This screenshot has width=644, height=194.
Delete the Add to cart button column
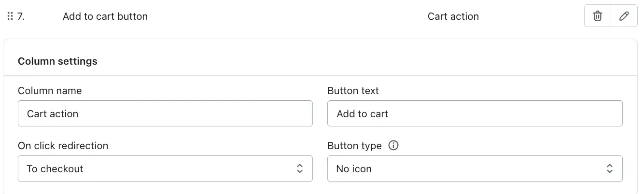pyautogui.click(x=598, y=16)
